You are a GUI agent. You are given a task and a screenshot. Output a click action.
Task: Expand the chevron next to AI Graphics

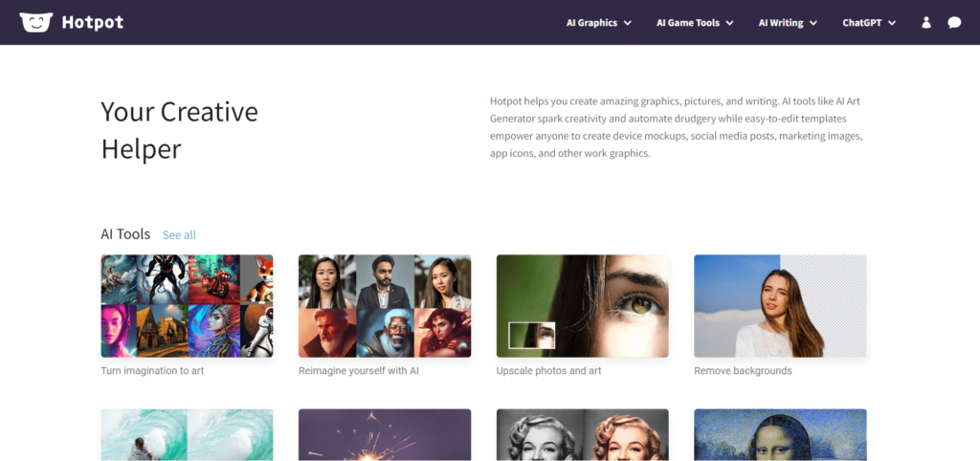(627, 23)
